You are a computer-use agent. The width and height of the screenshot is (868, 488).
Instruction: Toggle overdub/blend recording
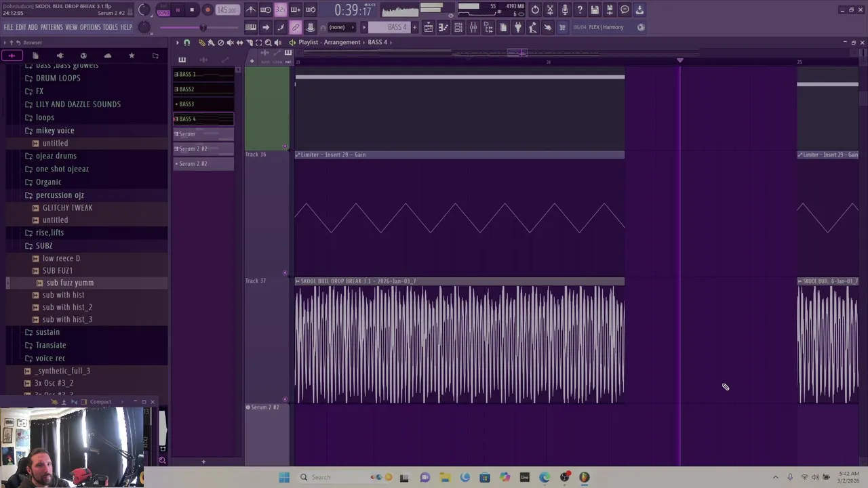[296, 9]
